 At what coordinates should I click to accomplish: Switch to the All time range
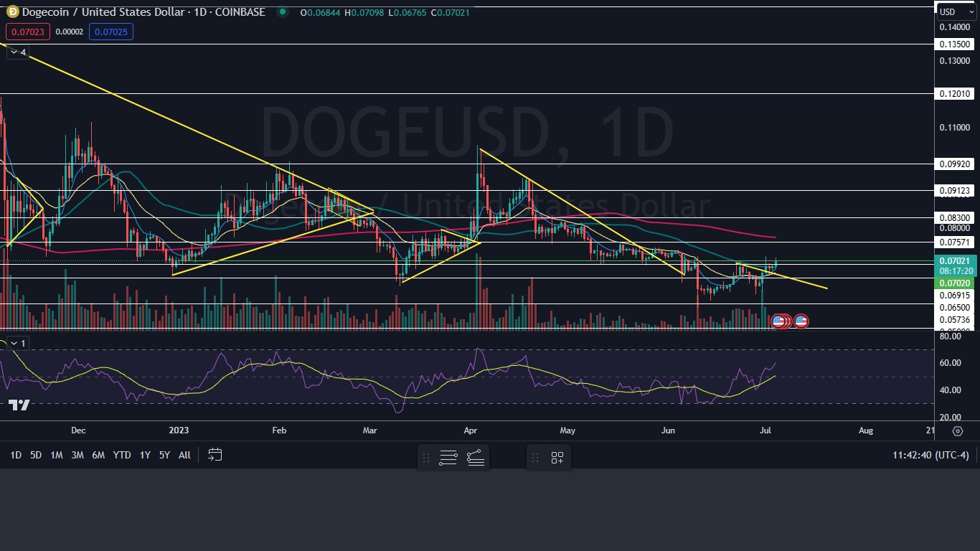[184, 455]
